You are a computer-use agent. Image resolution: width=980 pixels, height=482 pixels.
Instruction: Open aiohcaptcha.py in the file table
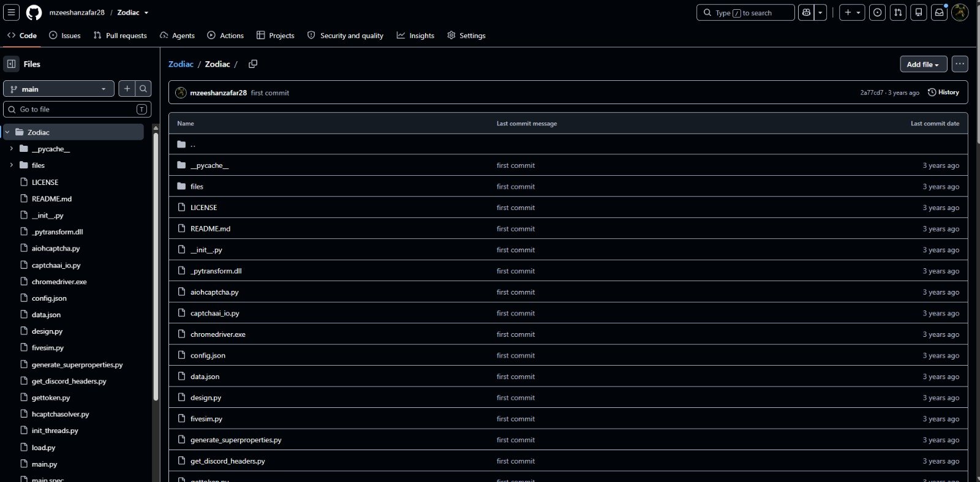click(214, 292)
